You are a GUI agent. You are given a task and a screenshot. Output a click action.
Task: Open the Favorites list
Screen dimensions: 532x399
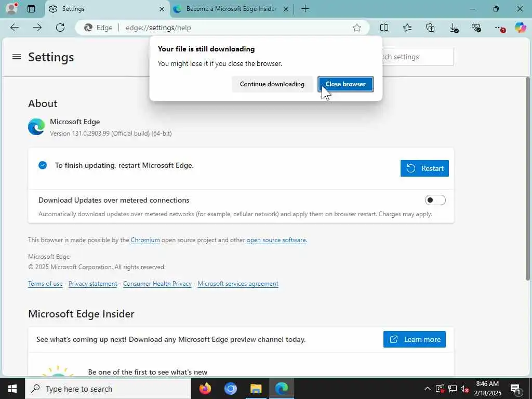[x=407, y=28]
